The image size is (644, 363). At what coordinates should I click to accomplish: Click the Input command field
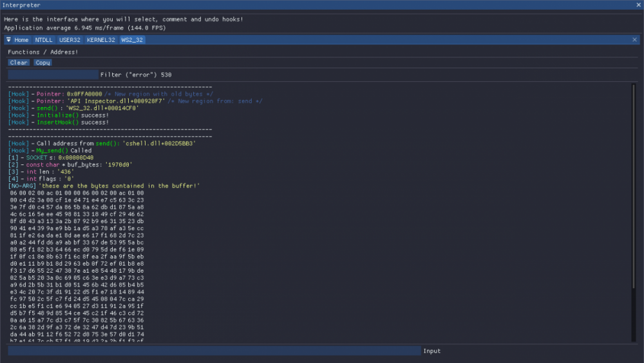click(x=214, y=351)
